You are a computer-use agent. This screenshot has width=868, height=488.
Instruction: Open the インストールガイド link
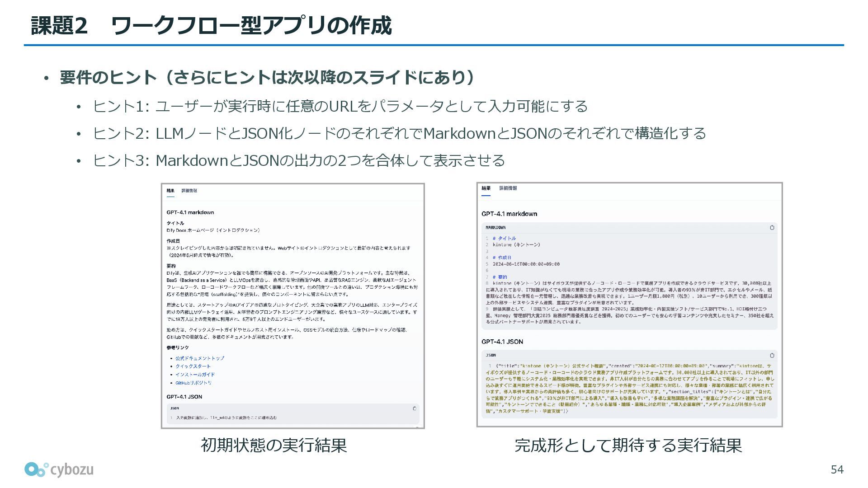pyautogui.click(x=195, y=375)
